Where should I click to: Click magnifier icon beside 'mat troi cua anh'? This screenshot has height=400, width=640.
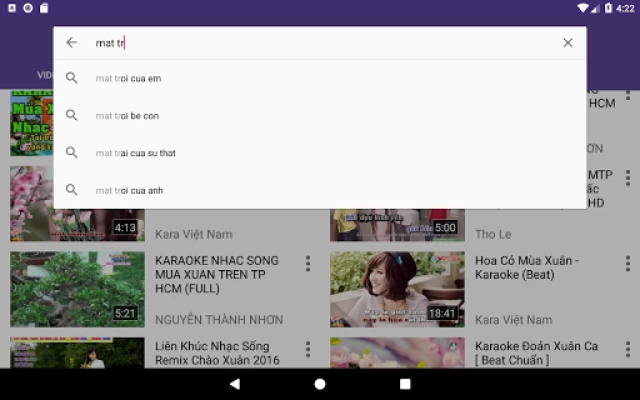tap(71, 190)
